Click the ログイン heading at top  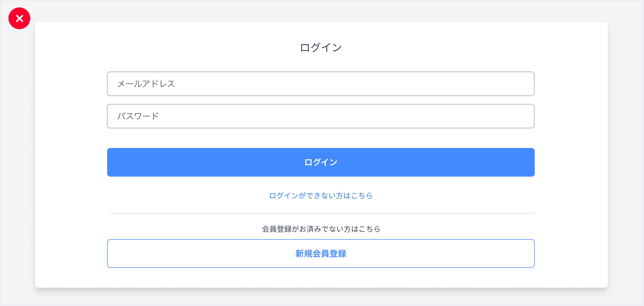pyautogui.click(x=321, y=47)
